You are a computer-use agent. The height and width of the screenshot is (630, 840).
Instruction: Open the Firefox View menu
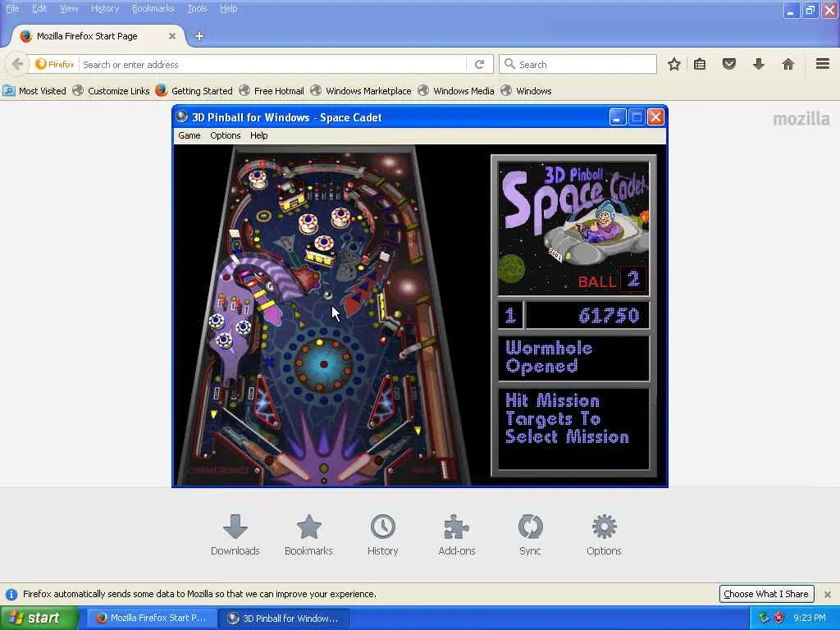(x=69, y=8)
